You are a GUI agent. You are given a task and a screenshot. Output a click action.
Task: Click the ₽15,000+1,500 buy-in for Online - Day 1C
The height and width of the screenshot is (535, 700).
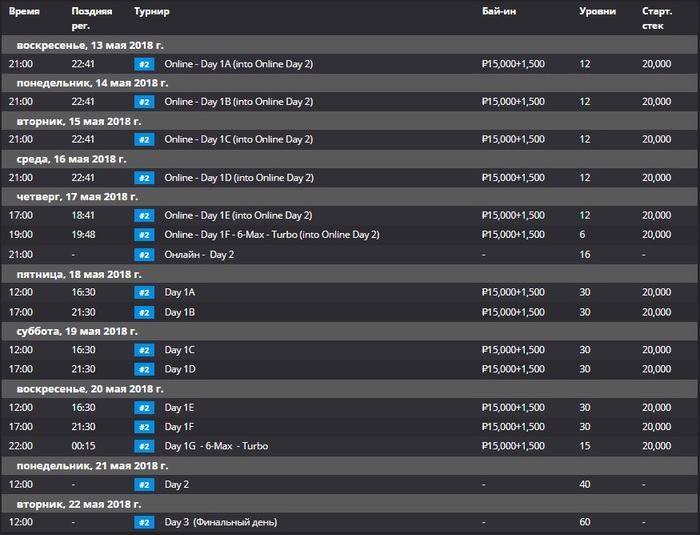point(513,139)
